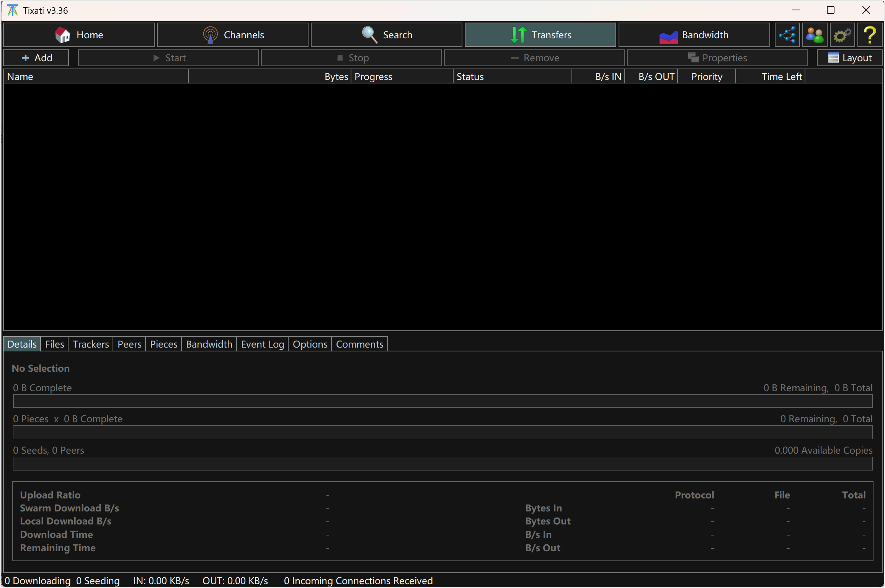The height and width of the screenshot is (588, 885).
Task: Click the Transfers main tab
Action: point(540,35)
